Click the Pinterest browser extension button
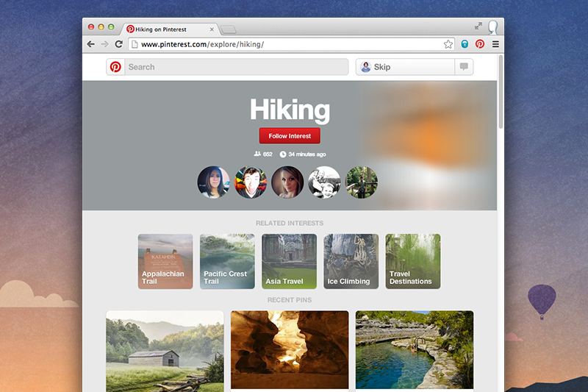The height and width of the screenshot is (392, 588). point(480,44)
